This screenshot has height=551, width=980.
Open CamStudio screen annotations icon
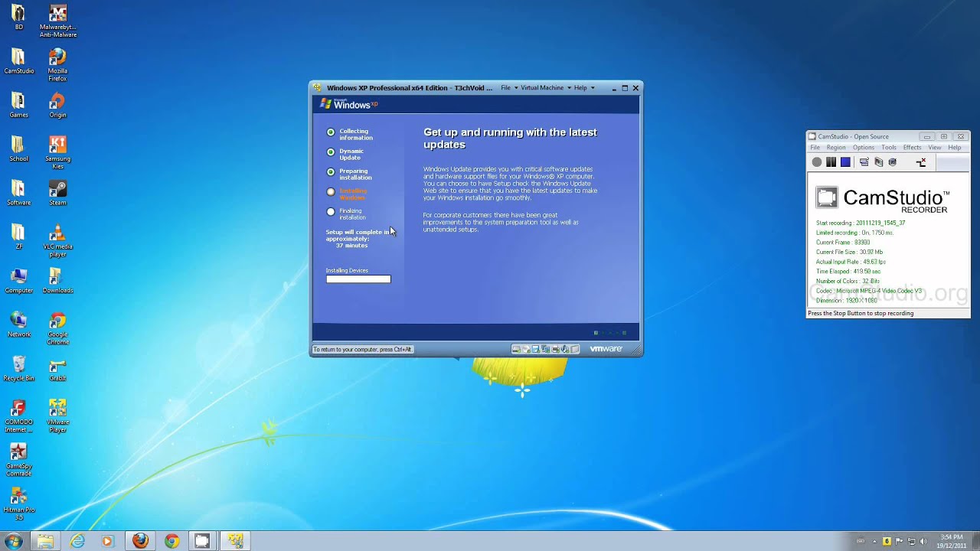click(x=879, y=162)
